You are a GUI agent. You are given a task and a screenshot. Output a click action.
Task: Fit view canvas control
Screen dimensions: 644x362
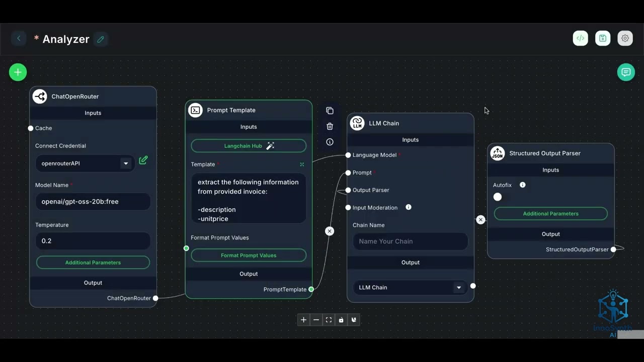click(329, 320)
